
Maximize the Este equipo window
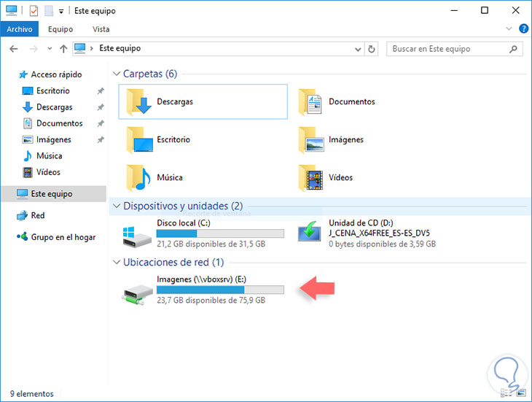(485, 10)
